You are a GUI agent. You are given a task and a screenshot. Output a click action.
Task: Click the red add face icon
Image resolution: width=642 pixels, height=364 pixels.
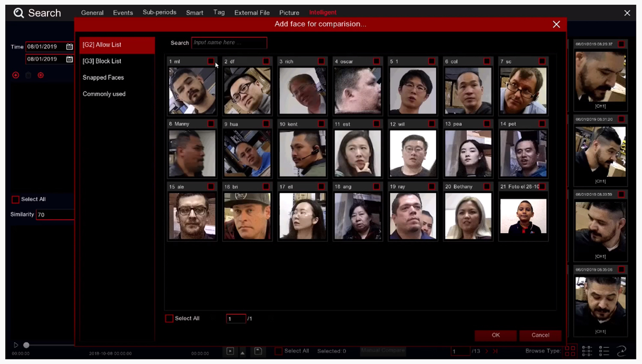coord(16,75)
